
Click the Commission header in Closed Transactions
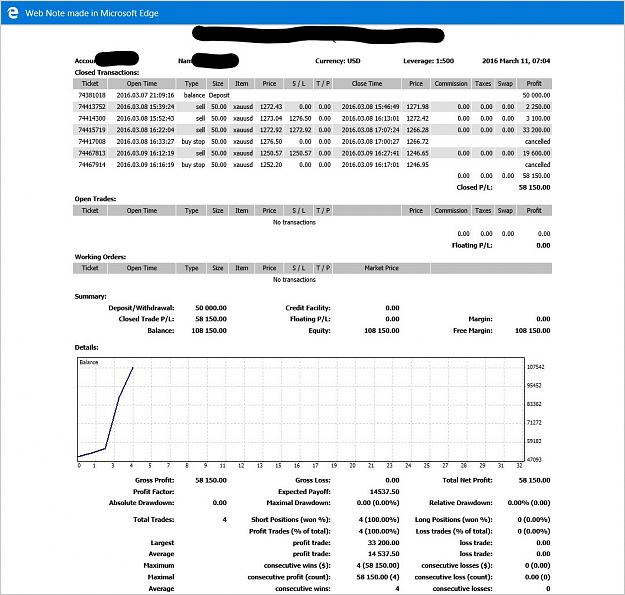(451, 84)
